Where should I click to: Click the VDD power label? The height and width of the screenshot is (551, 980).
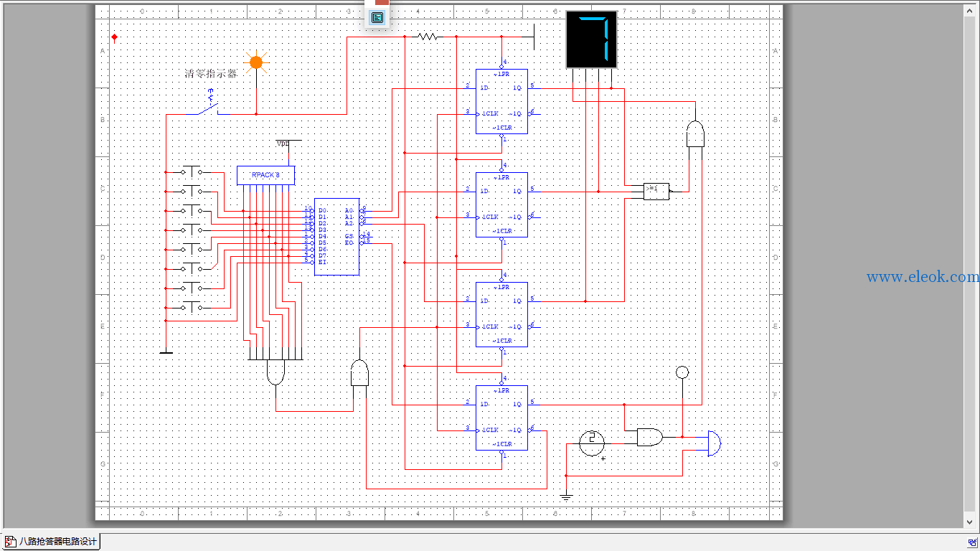pyautogui.click(x=283, y=143)
